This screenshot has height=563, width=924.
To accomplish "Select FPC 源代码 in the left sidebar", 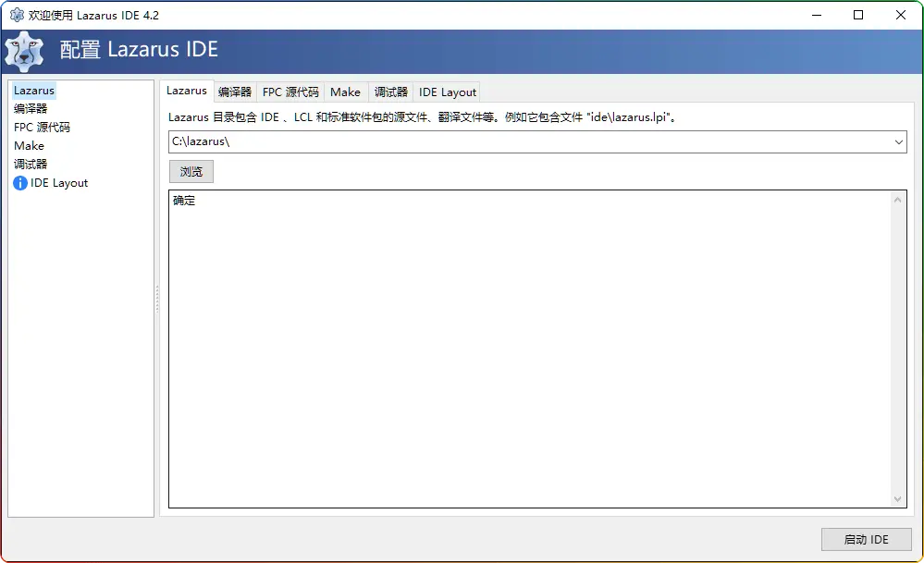I will point(42,128).
